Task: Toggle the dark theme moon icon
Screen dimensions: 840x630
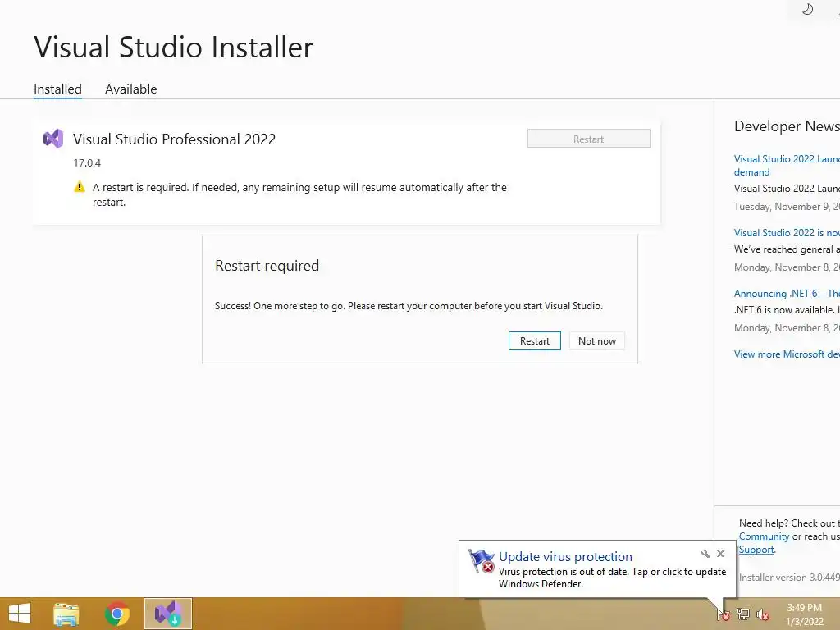Action: [x=807, y=9]
